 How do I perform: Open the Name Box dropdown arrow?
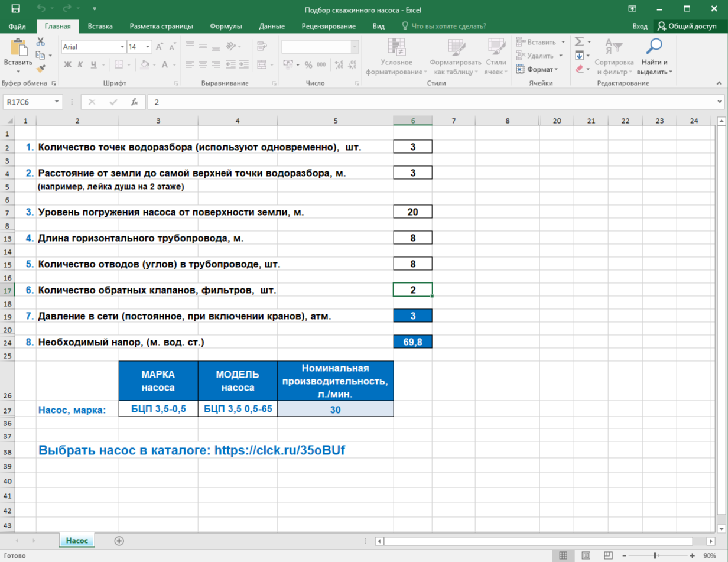pyautogui.click(x=57, y=102)
